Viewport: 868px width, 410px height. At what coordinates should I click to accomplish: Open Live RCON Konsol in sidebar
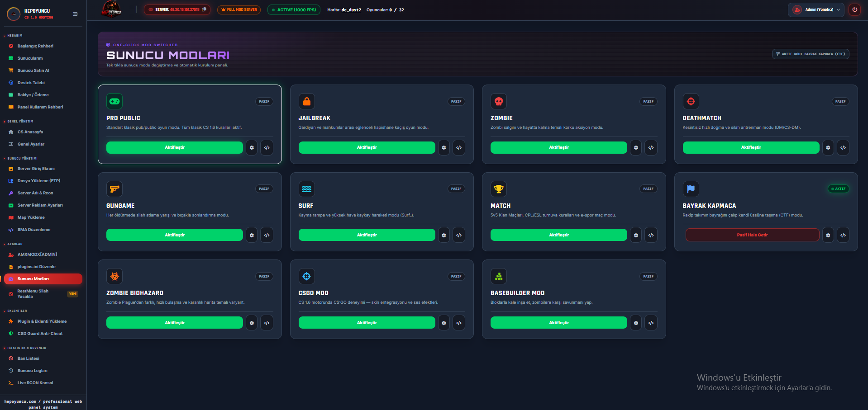pyautogui.click(x=43, y=383)
